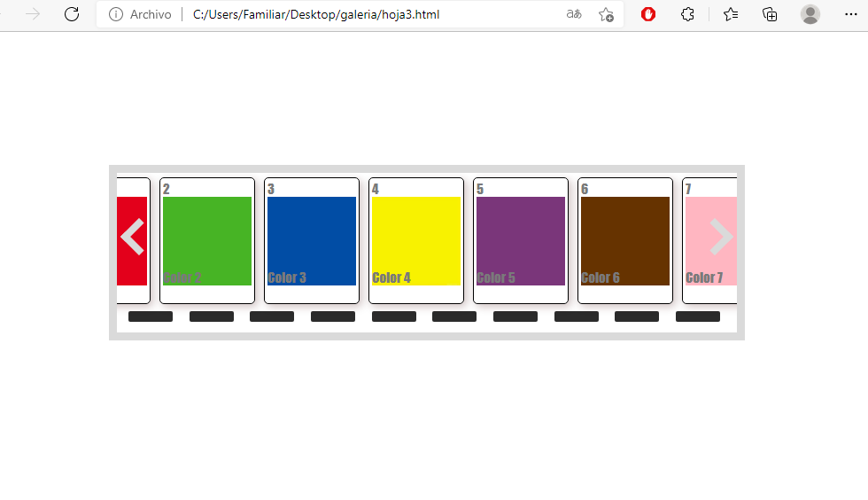Click the seventh carousel indicator bar
The height and width of the screenshot is (500, 868).
[x=515, y=316]
